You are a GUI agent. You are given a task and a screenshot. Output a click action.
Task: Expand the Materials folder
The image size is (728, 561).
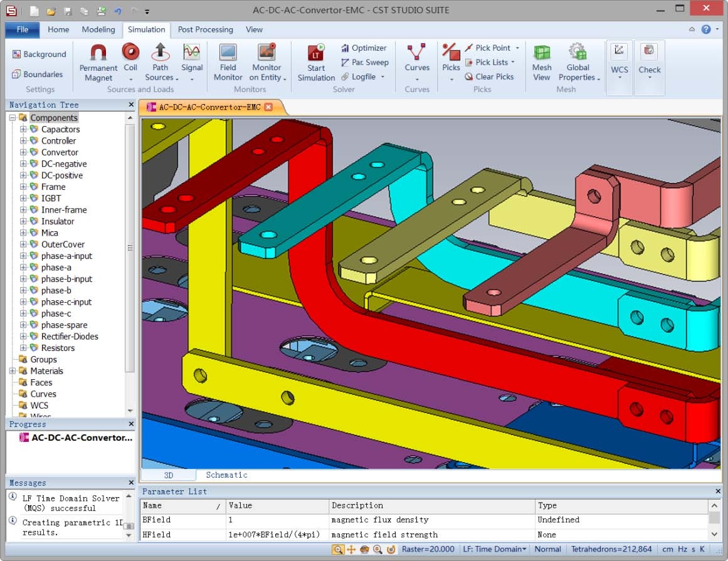(13, 370)
